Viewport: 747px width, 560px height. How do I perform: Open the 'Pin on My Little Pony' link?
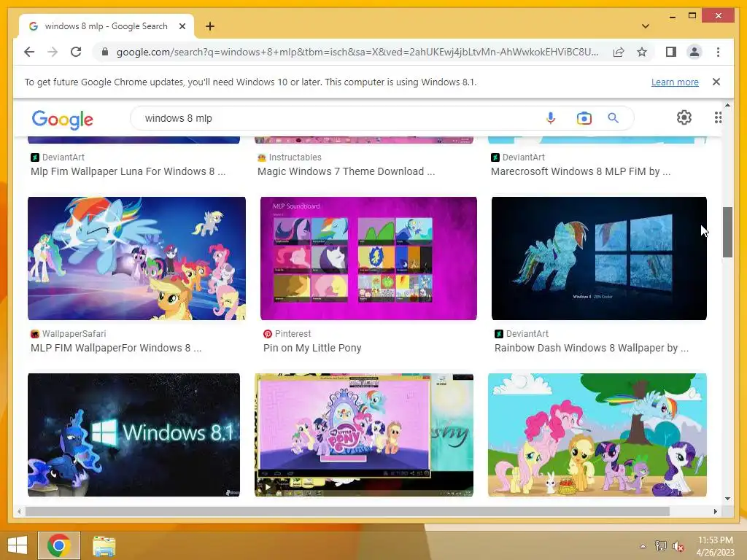312,348
